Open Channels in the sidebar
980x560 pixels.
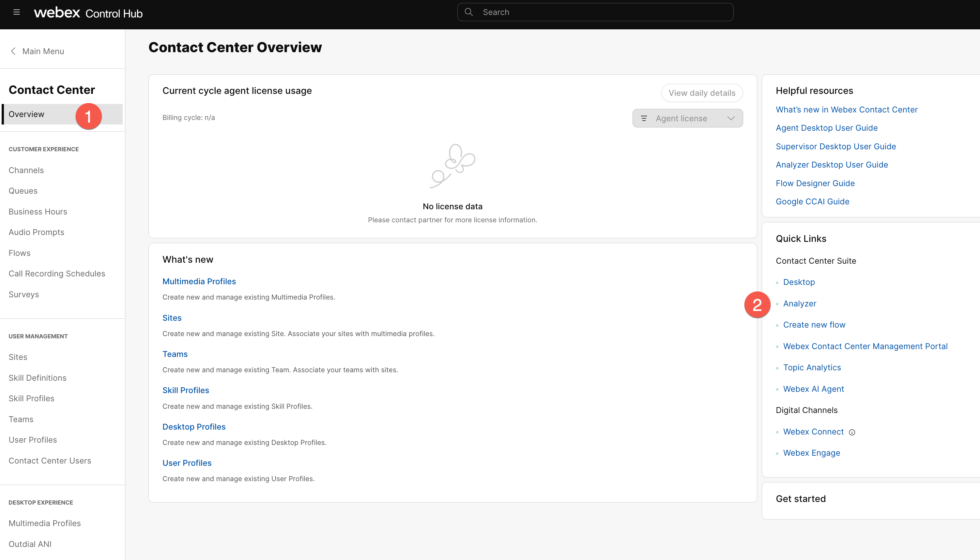[26, 170]
